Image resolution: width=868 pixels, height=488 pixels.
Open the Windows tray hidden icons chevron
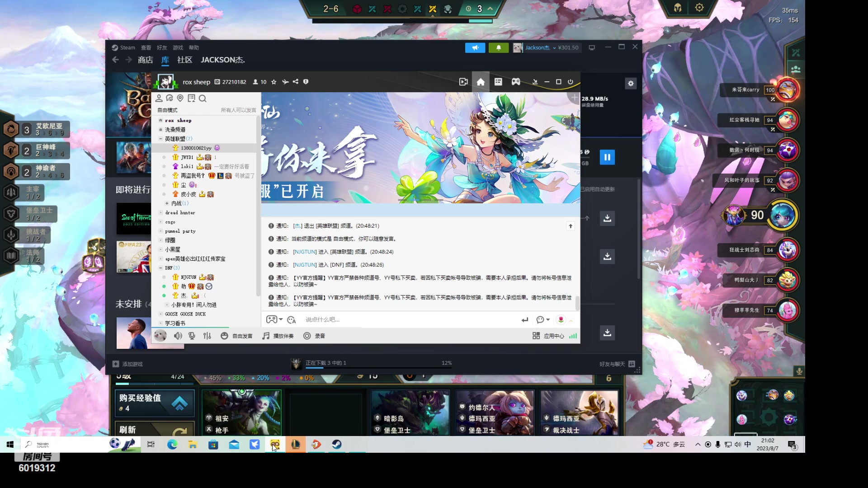[x=698, y=445]
